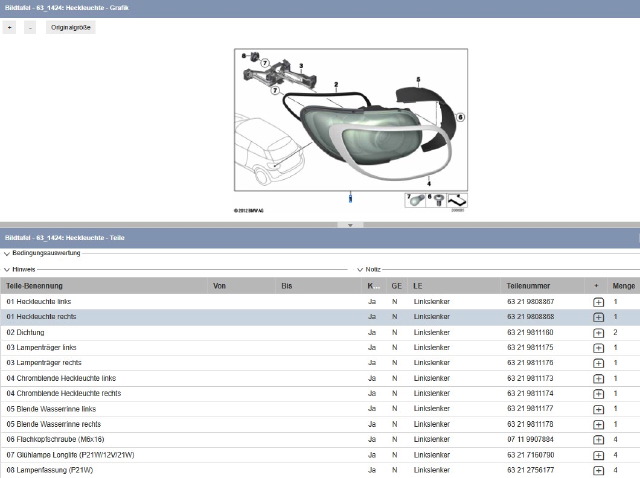The image size is (640, 478).
Task: Select row 04 Chromblende Heckleuchte links
Action: [x=320, y=378]
